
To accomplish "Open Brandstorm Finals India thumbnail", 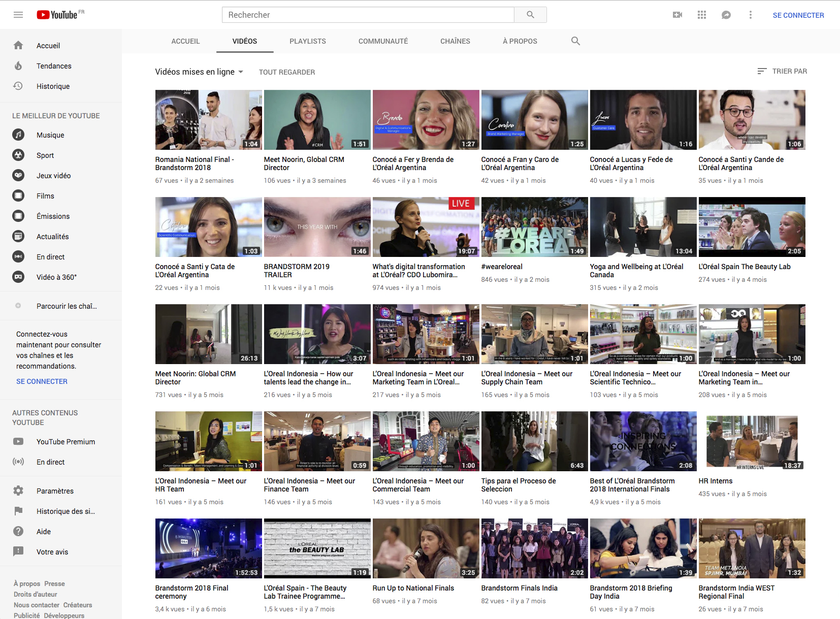I will [x=535, y=548].
